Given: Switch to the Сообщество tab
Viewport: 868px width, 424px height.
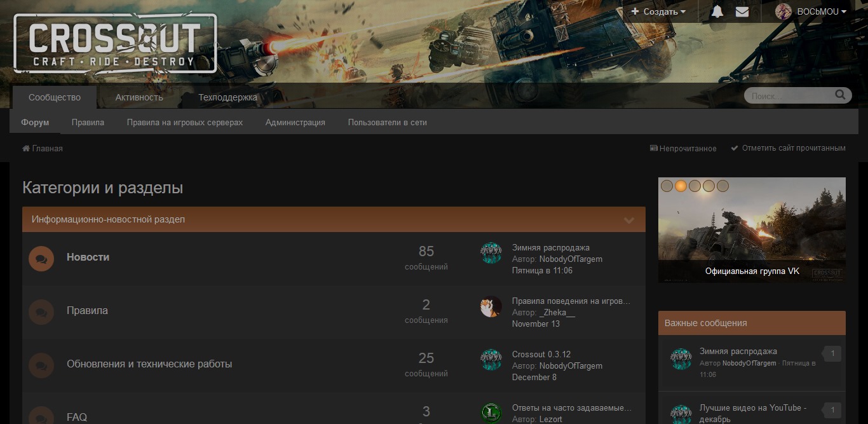Looking at the screenshot, I should coord(55,97).
